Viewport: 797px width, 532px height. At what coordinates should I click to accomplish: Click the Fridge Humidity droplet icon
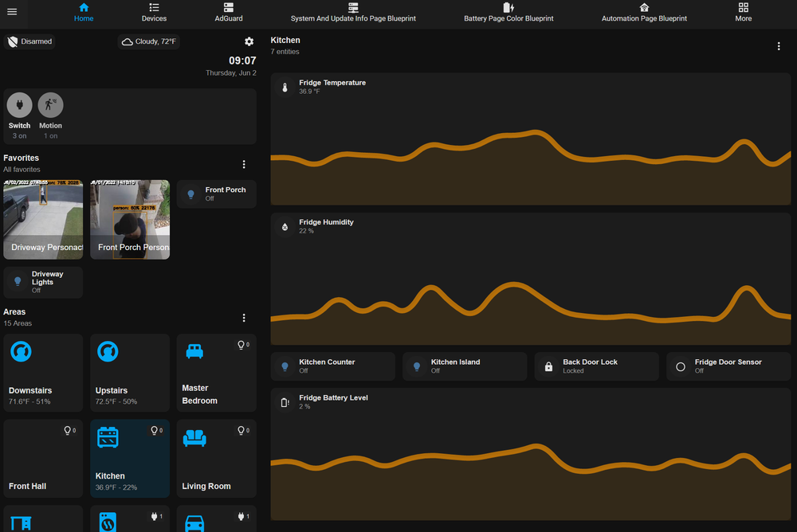(285, 227)
